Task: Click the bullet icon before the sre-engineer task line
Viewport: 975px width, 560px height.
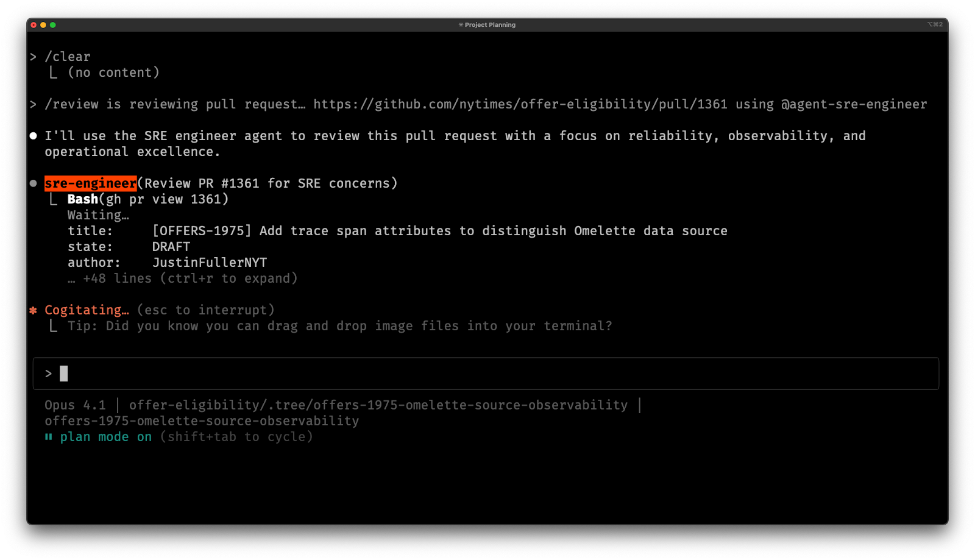Action: point(34,182)
